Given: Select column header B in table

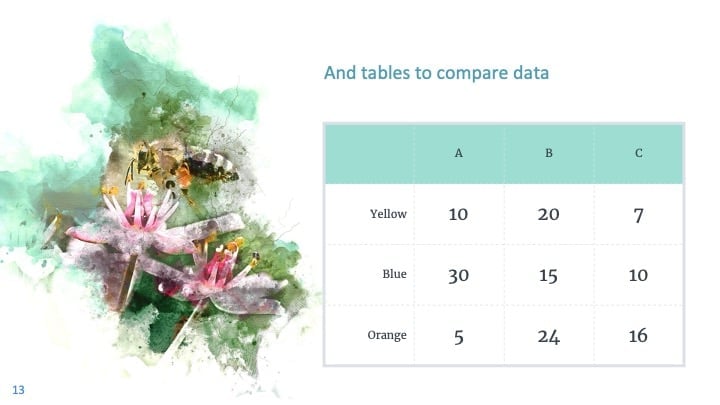Looking at the screenshot, I should (549, 153).
